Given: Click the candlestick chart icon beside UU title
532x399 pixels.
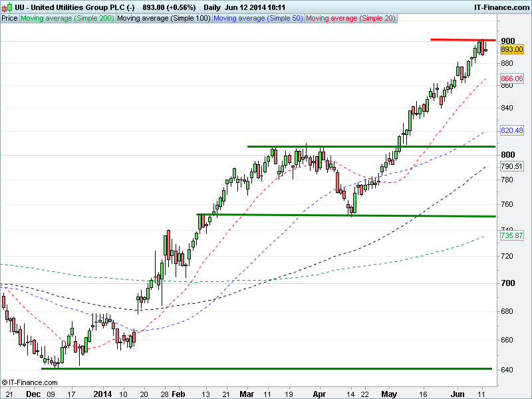Looking at the screenshot, I should (x=6, y=7).
